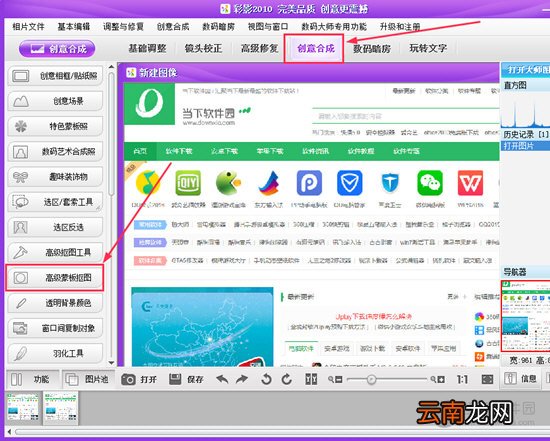Activate the 选区/套索工具
The height and width of the screenshot is (441, 550).
(55, 202)
